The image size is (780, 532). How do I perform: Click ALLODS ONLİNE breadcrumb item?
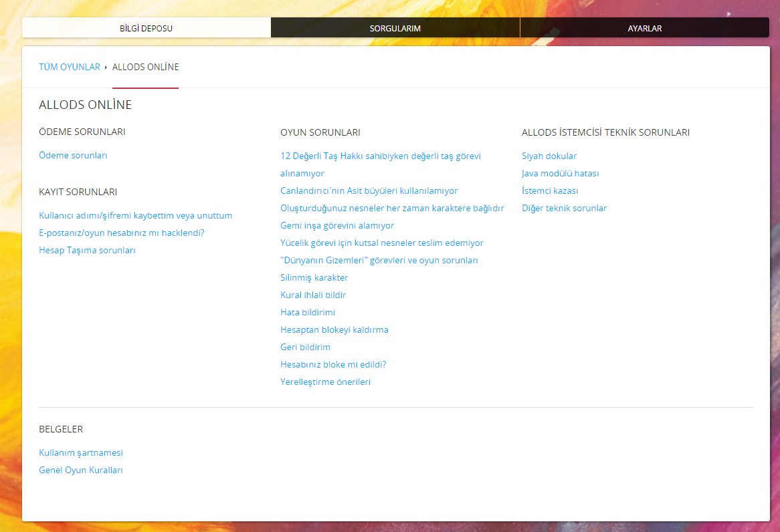pos(145,67)
